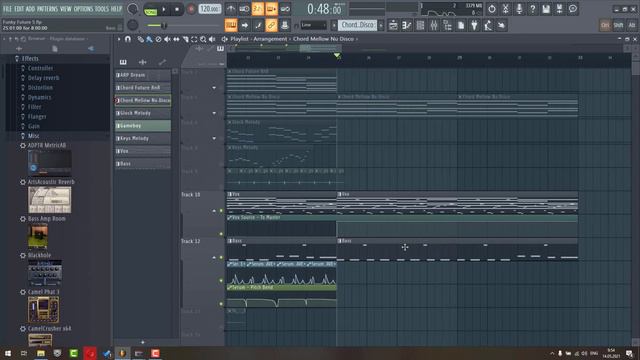The width and height of the screenshot is (640, 360).
Task: Open the OPTIONS menu
Action: 83,9
